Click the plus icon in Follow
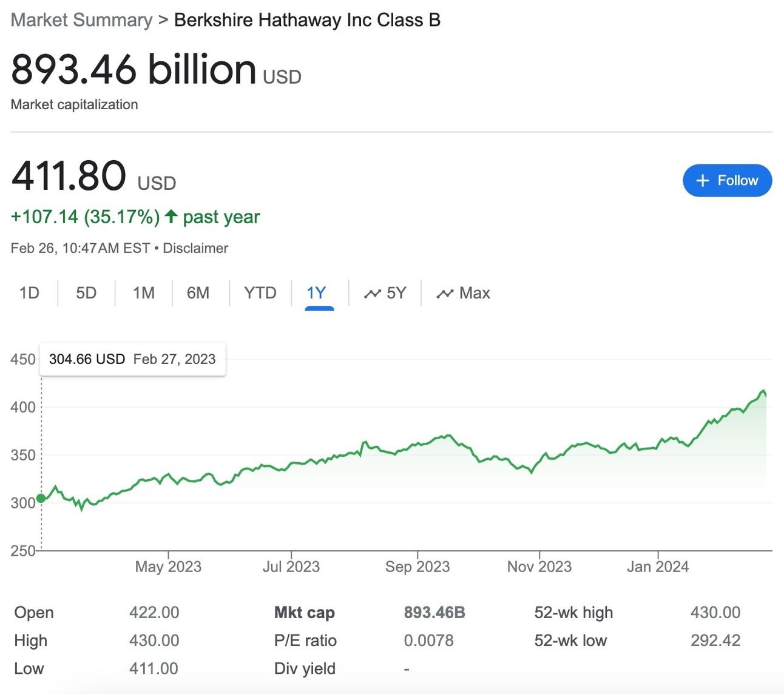The height and width of the screenshot is (694, 784). 703,181
